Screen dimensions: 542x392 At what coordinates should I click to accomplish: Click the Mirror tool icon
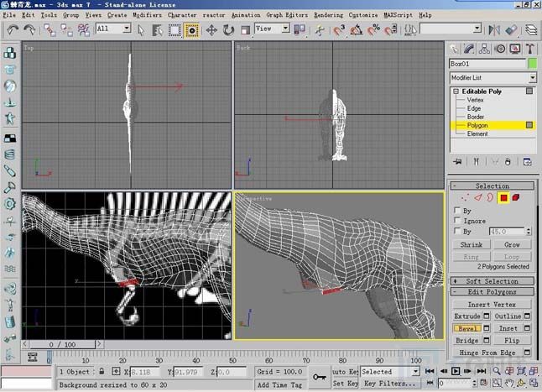[x=494, y=30]
